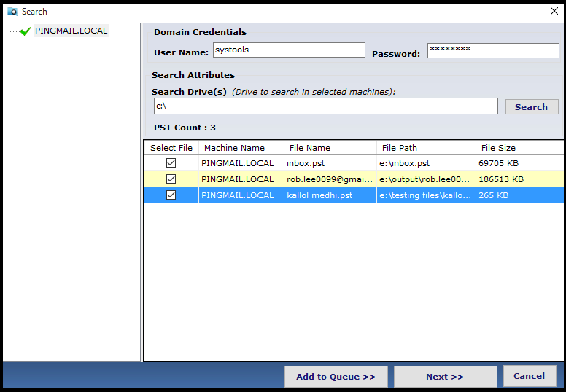The height and width of the screenshot is (392, 566).
Task: Click the Next >> button
Action: 445,377
